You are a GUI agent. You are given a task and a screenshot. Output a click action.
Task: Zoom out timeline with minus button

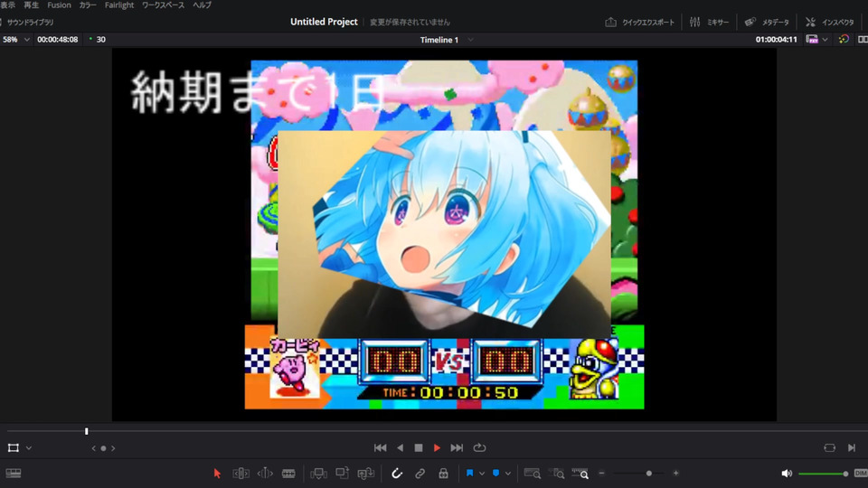coord(602,473)
